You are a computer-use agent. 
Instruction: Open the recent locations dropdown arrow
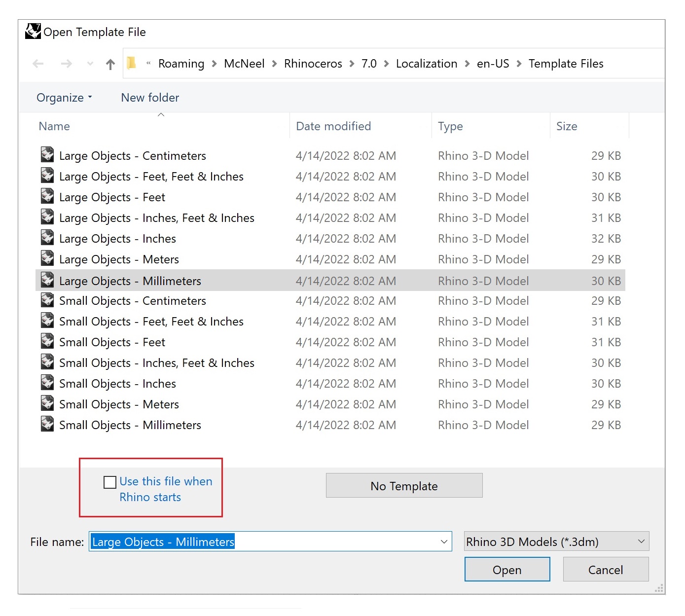point(90,64)
